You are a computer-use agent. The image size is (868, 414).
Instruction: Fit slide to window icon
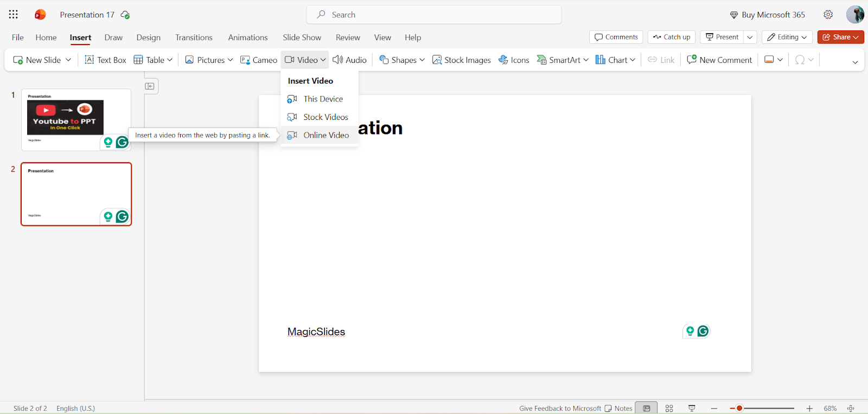click(851, 408)
